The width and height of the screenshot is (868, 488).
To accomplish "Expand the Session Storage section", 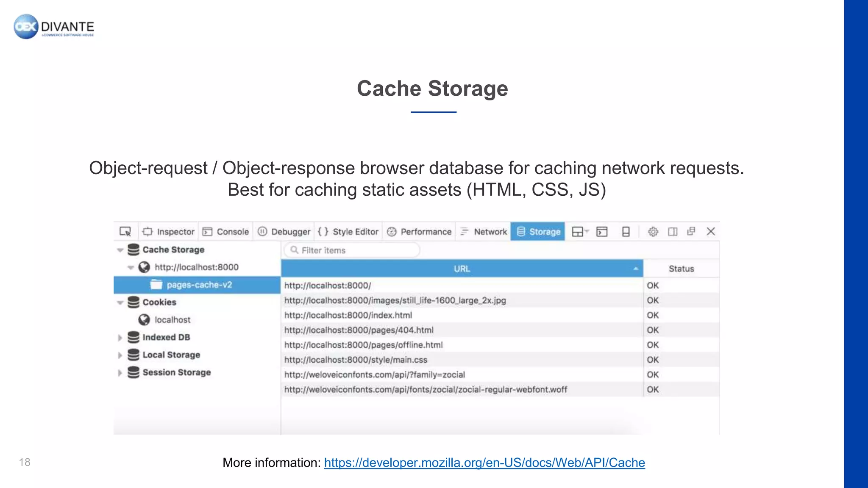I will (x=120, y=373).
